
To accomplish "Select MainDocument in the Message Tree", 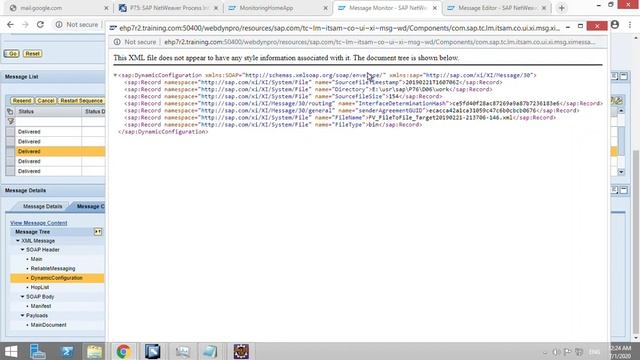I will click(49, 325).
